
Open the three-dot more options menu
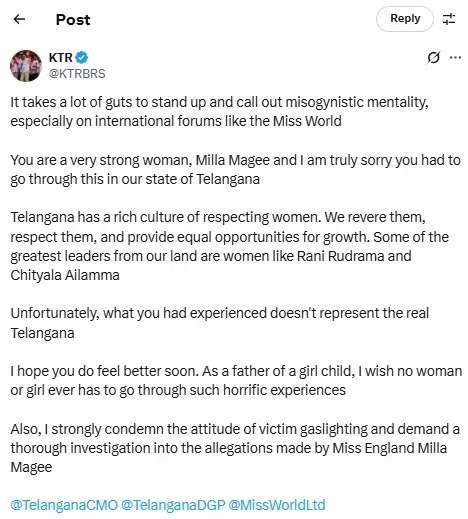455,58
